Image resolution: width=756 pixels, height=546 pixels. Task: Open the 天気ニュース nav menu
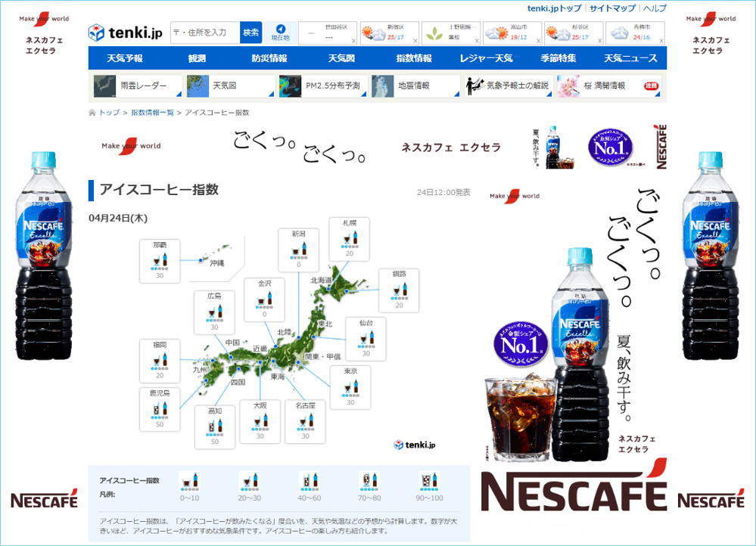pos(630,58)
